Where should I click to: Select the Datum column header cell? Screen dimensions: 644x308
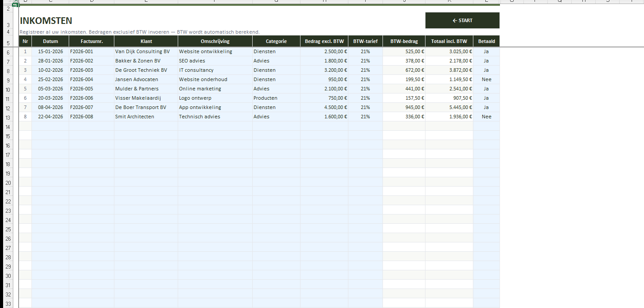pos(50,41)
